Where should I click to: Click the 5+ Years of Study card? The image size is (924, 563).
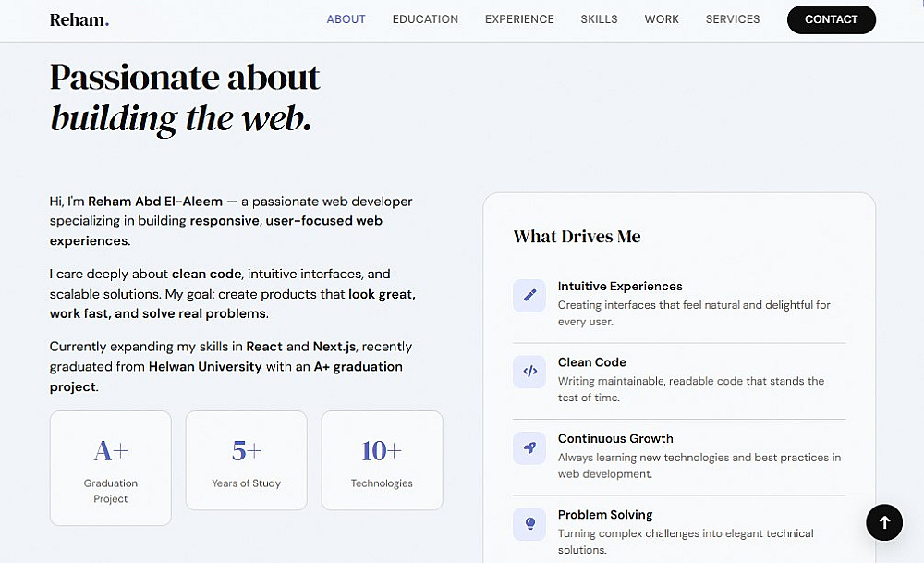[246, 460]
